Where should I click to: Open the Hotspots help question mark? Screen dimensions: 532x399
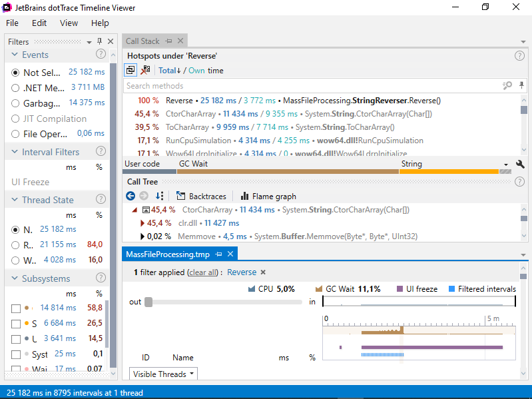(519, 56)
